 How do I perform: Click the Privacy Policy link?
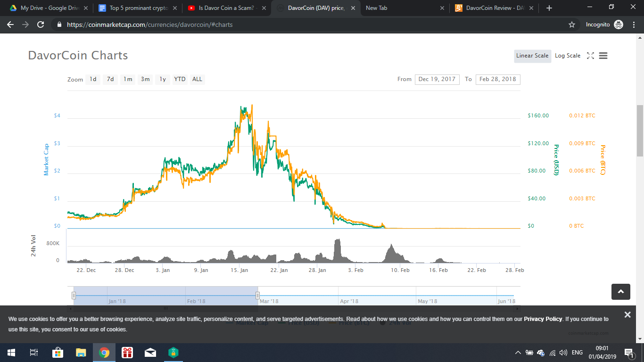point(543,319)
